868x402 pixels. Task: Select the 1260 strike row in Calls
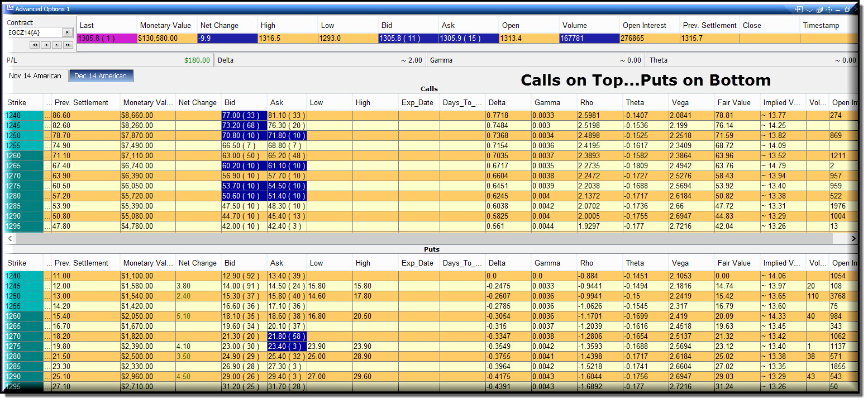tap(430, 156)
